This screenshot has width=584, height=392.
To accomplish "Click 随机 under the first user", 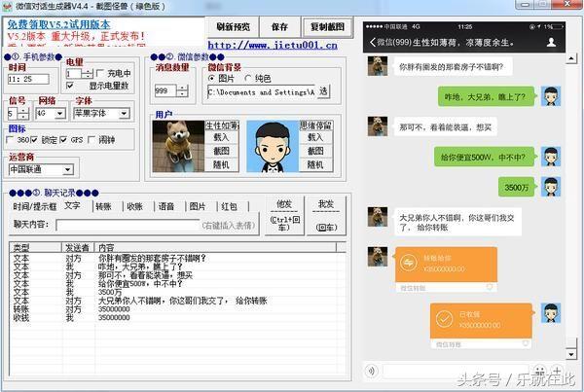I will pyautogui.click(x=221, y=165).
